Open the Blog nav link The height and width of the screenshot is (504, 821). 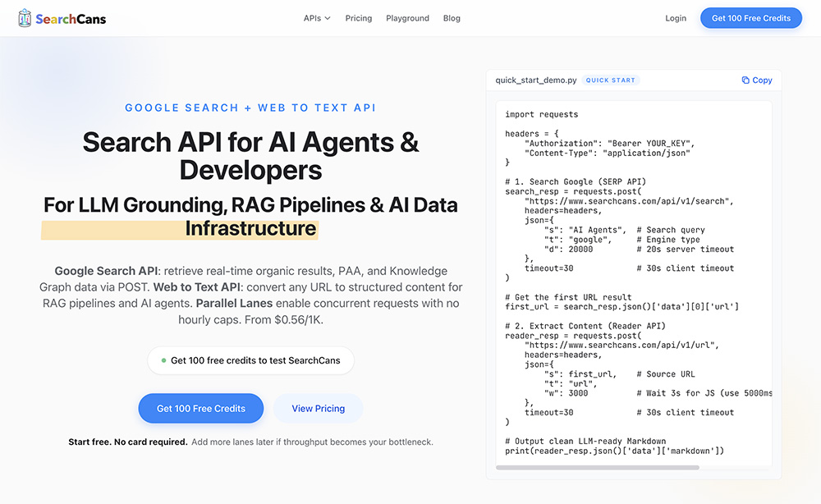tap(452, 18)
